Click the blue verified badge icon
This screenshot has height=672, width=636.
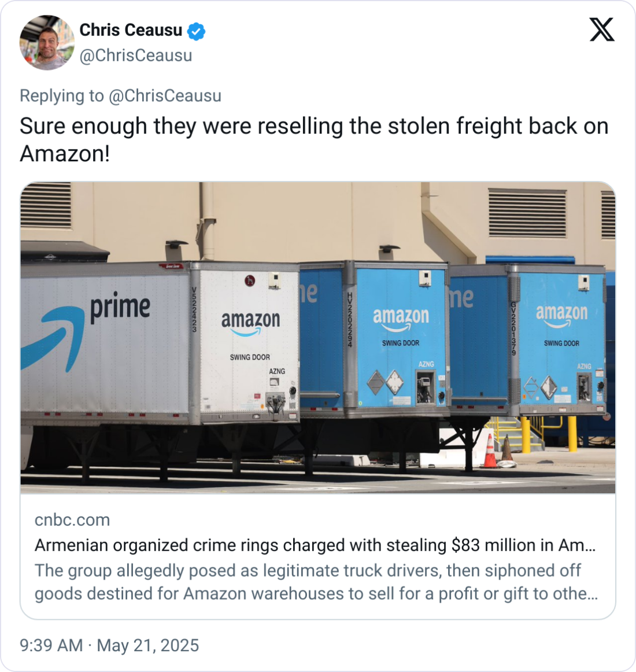196,31
